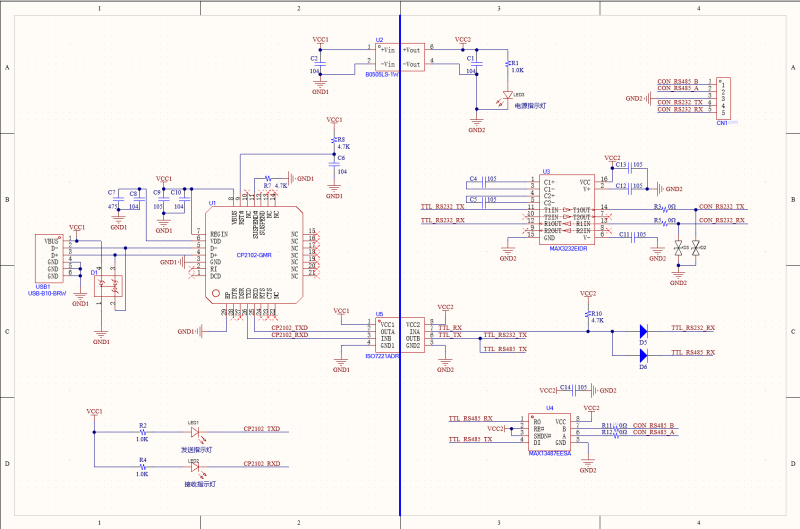Click the TTL_RS232_TX net label left of U3
This screenshot has height=529, width=800.
[443, 207]
